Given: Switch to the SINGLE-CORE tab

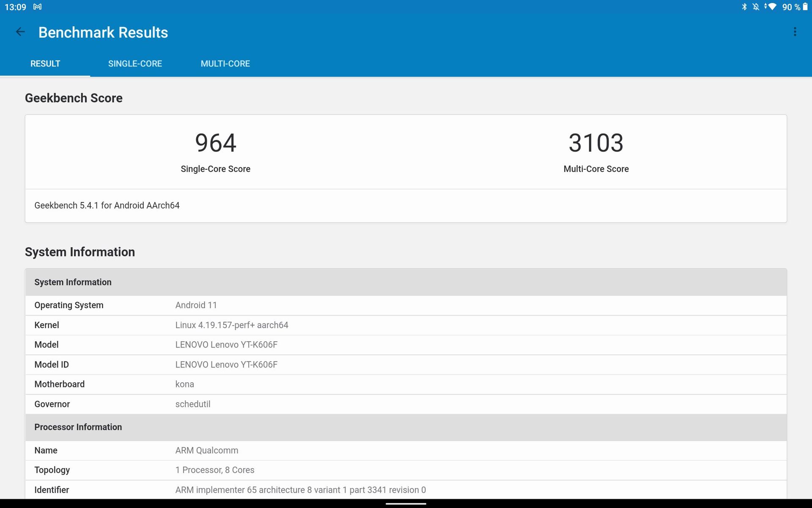Looking at the screenshot, I should [x=135, y=63].
